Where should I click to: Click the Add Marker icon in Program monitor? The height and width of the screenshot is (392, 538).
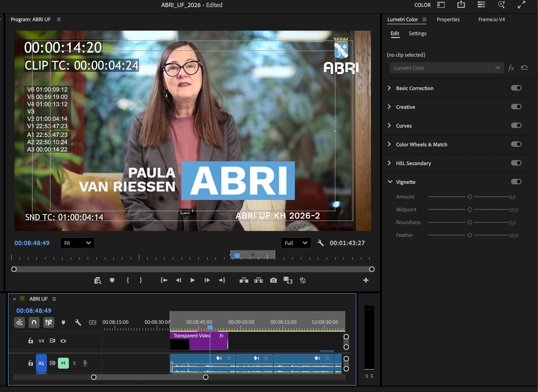tap(112, 280)
